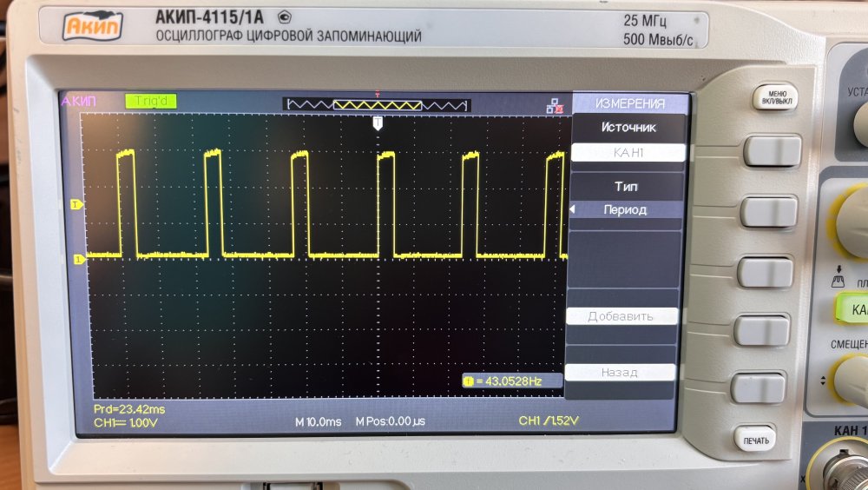Click the green illuminated КАН channel button

click(853, 308)
